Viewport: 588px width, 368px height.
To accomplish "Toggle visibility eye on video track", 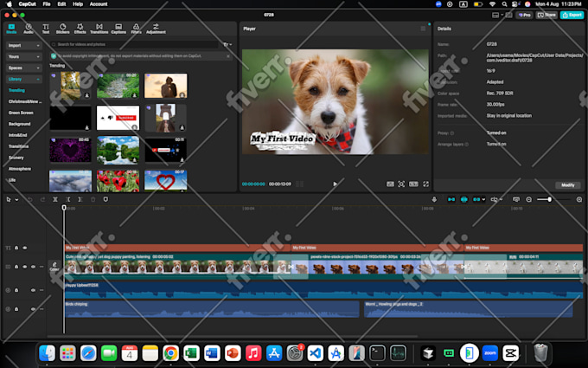I will (25, 267).
